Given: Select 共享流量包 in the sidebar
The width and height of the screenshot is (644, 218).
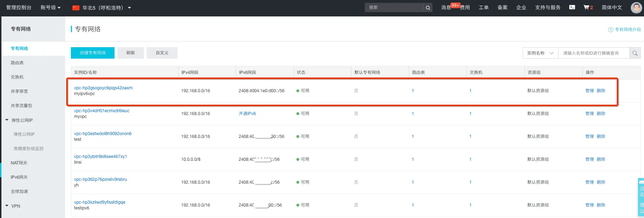Looking at the screenshot, I should pos(21,106).
